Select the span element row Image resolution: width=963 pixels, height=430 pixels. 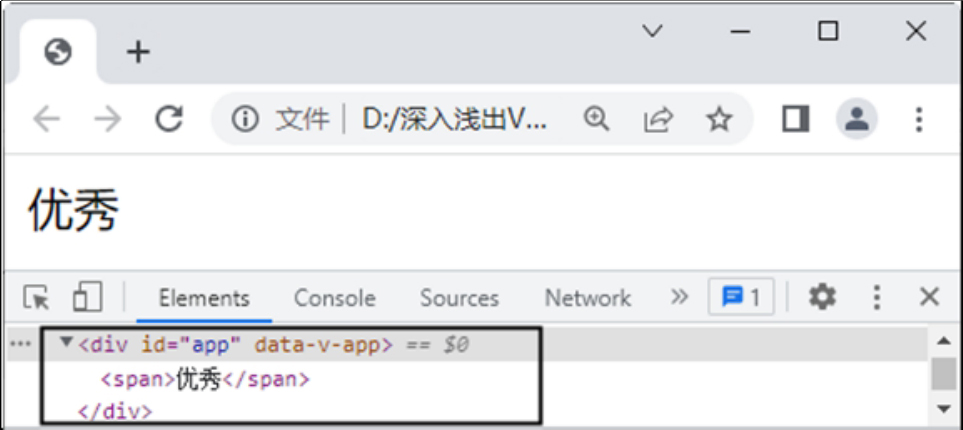(205, 380)
